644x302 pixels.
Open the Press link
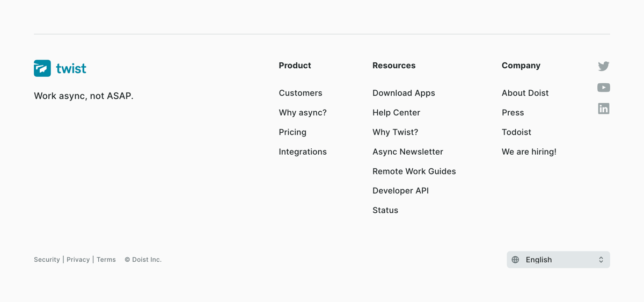513,112
